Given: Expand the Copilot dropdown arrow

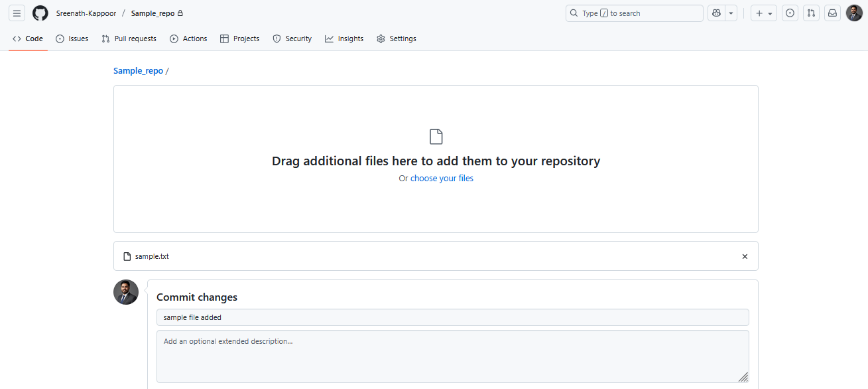Looking at the screenshot, I should 731,13.
